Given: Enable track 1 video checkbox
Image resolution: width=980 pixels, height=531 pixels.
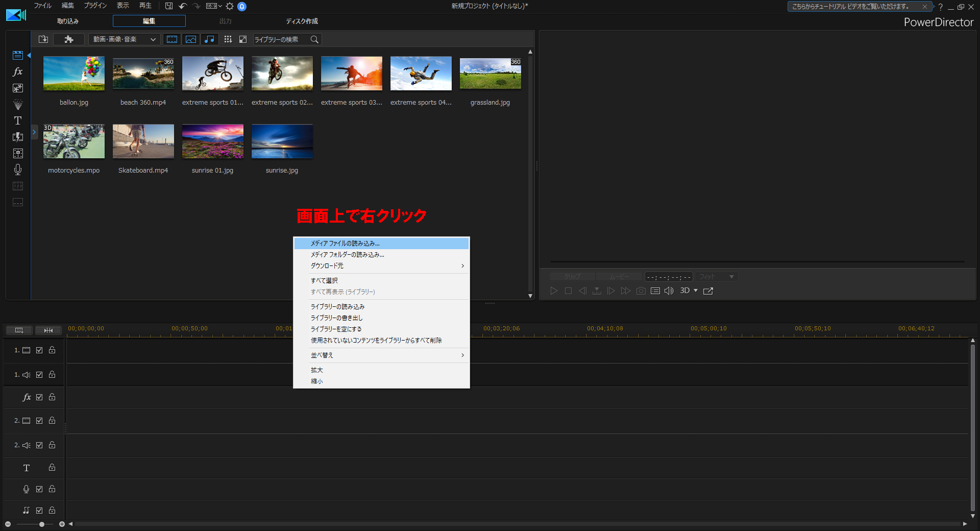Looking at the screenshot, I should [x=39, y=350].
